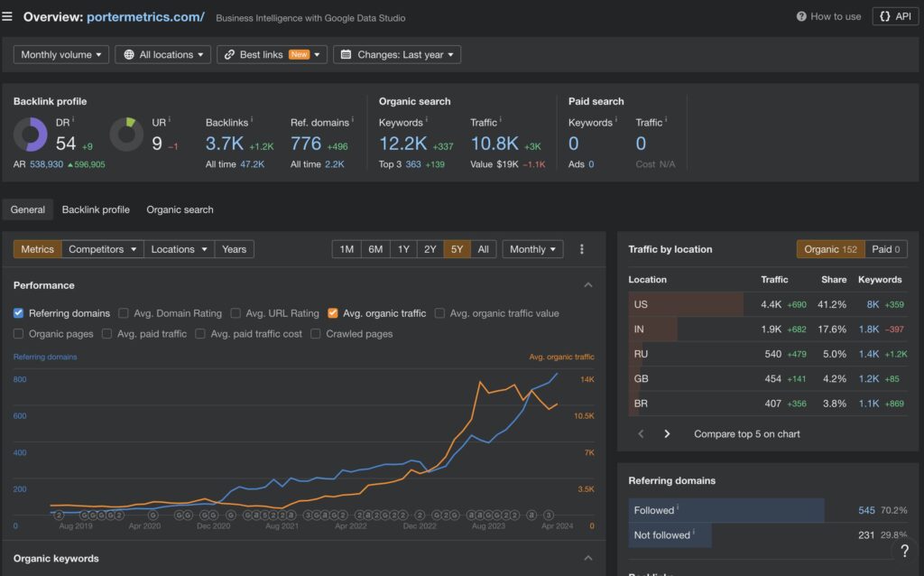Open the Competitors dropdown
The height and width of the screenshot is (576, 924).
coord(103,249)
